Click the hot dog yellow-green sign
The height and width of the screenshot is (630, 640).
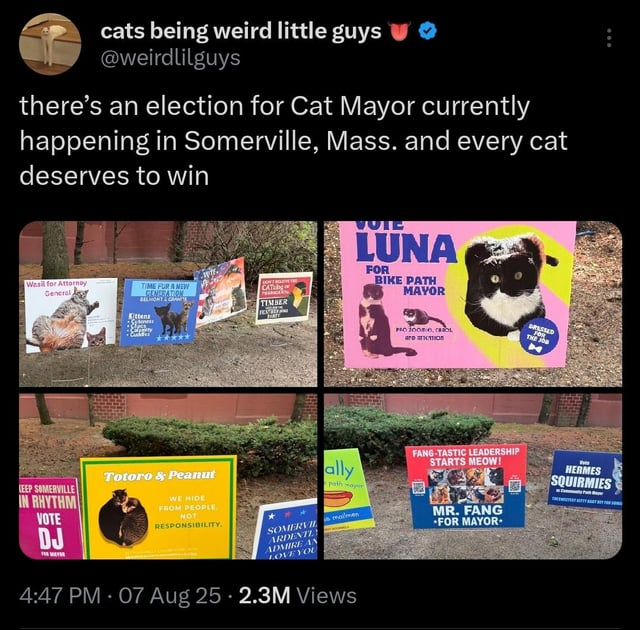349,490
